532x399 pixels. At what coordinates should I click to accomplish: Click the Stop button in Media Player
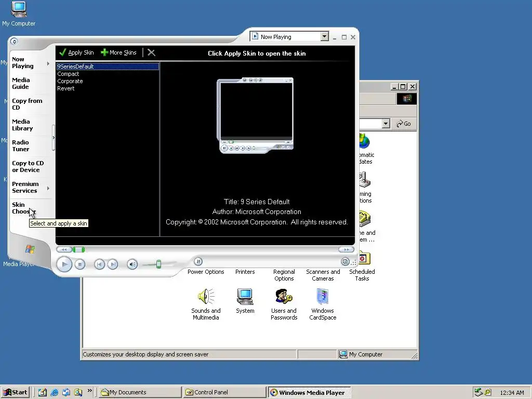[80, 264]
